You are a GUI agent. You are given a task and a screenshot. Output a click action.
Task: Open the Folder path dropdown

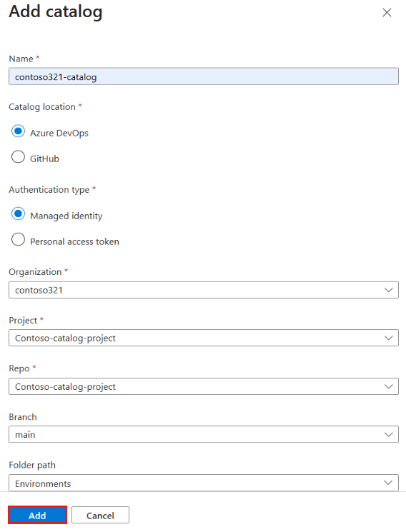[204, 483]
